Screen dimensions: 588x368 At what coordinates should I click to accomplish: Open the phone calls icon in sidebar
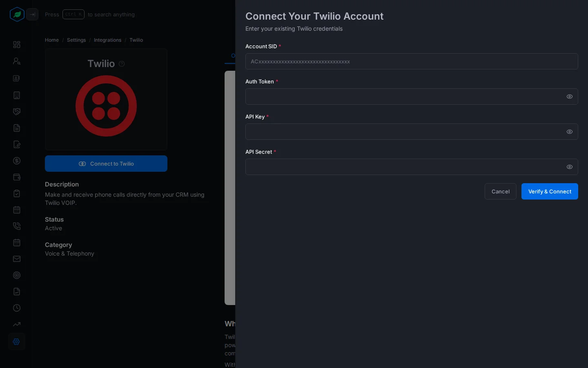point(17,226)
